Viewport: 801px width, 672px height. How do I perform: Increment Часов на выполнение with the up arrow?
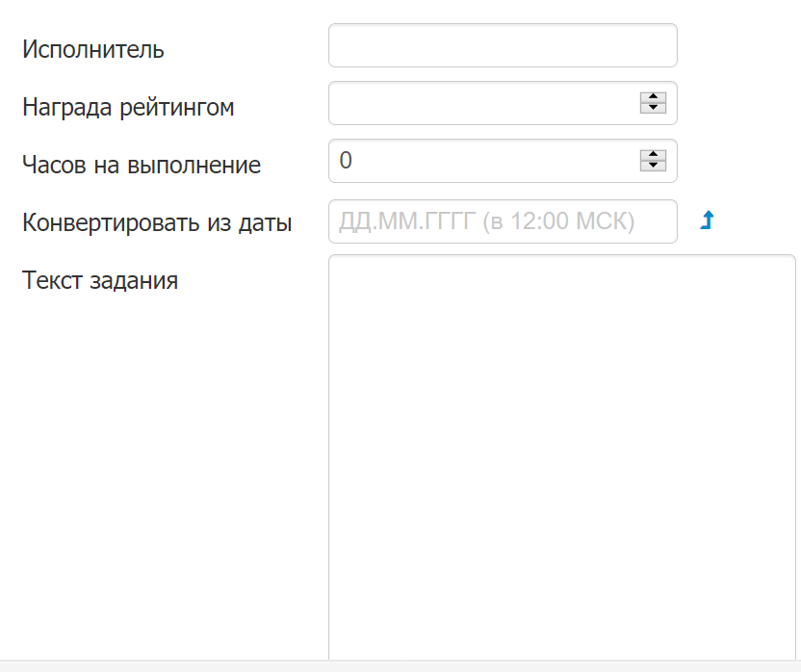653,155
